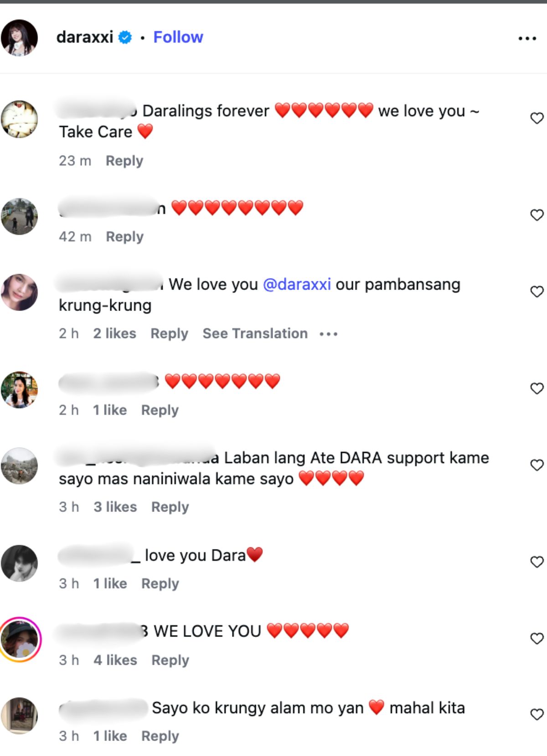
Task: View the 4 likes on the 'WE LOVE YOU' comment
Action: [115, 660]
